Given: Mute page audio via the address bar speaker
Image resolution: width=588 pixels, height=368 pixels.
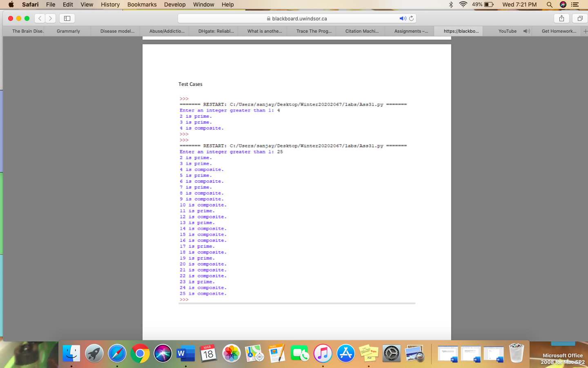Looking at the screenshot, I should (402, 18).
